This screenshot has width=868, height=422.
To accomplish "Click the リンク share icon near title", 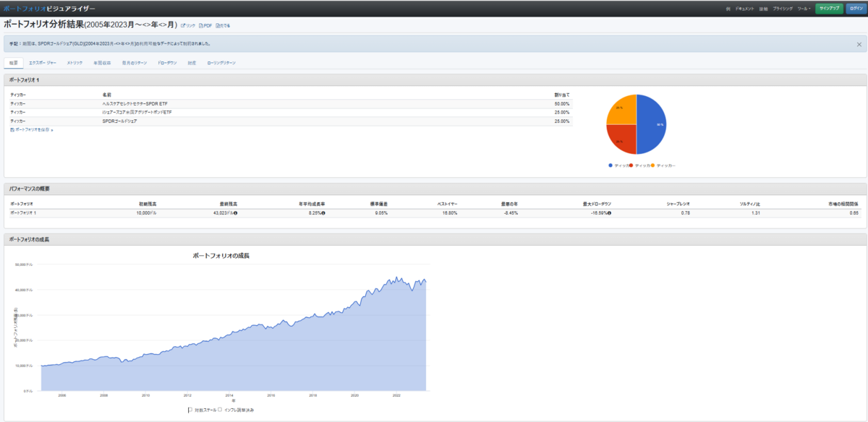I will point(182,25).
